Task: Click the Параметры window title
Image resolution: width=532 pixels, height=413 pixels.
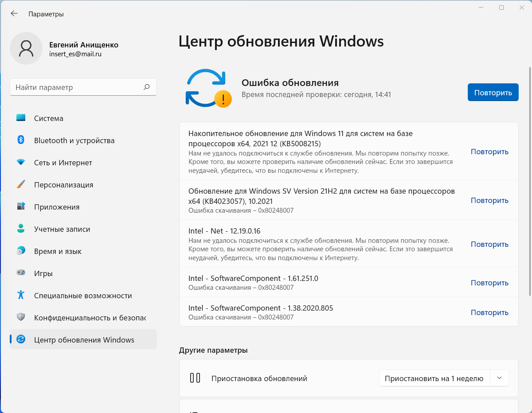Action: pos(46,14)
